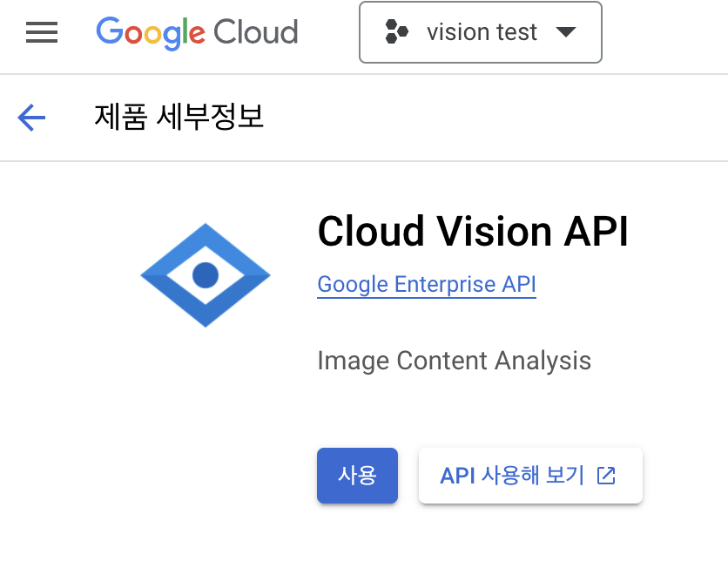This screenshot has width=728, height=561.
Task: Select the blue dot inside the Vision logo
Action: click(x=205, y=274)
